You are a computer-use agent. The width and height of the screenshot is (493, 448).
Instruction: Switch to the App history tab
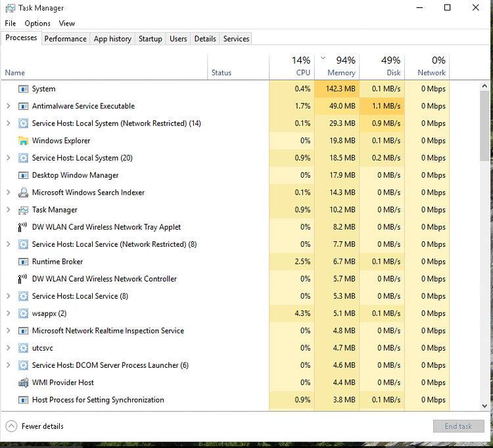[112, 39]
